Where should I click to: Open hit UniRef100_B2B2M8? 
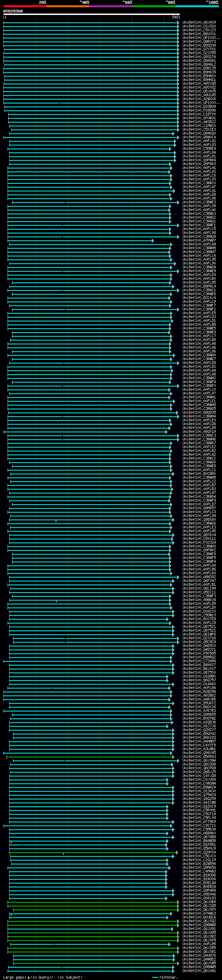click(x=199, y=691)
